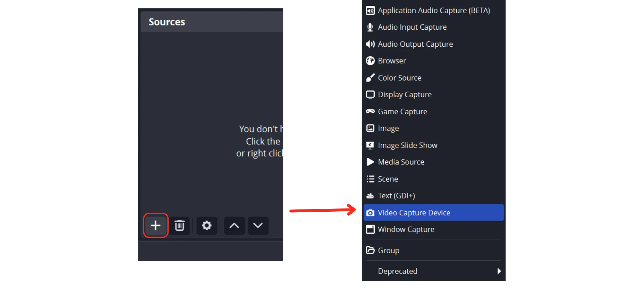Open the Deprecated menu item
The image size is (644, 290).
[x=434, y=271]
